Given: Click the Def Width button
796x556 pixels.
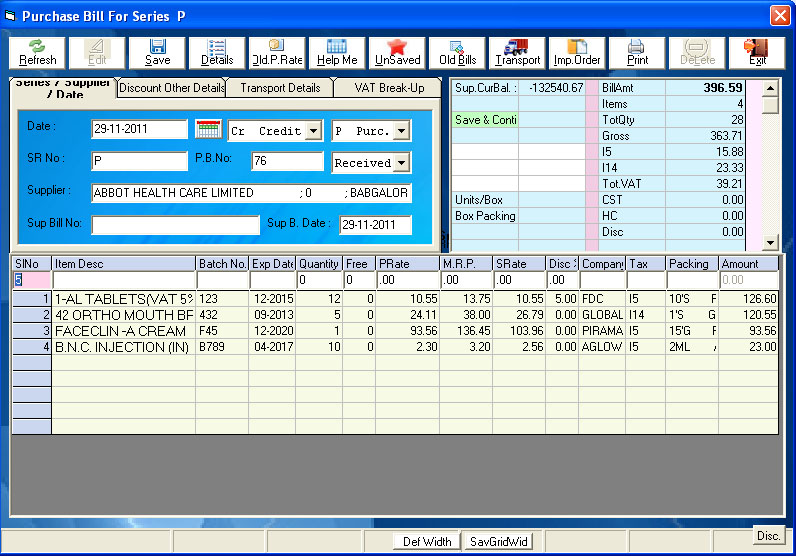Looking at the screenshot, I should [427, 541].
